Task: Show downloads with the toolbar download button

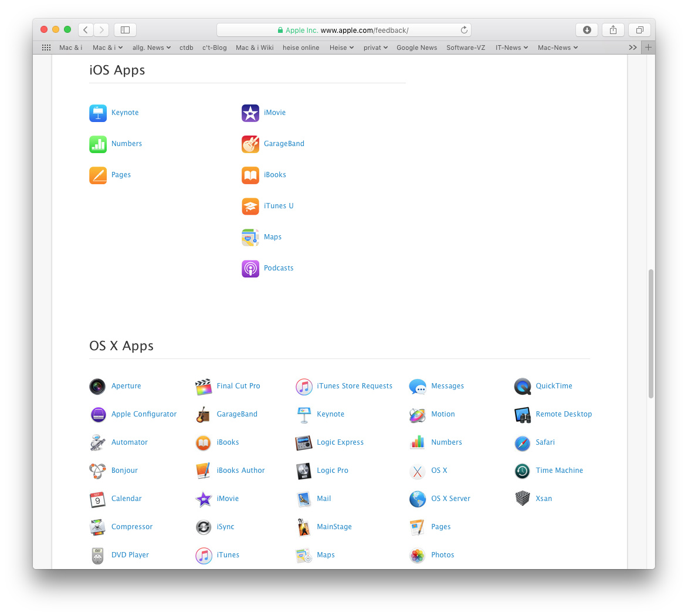Action: [x=587, y=30]
